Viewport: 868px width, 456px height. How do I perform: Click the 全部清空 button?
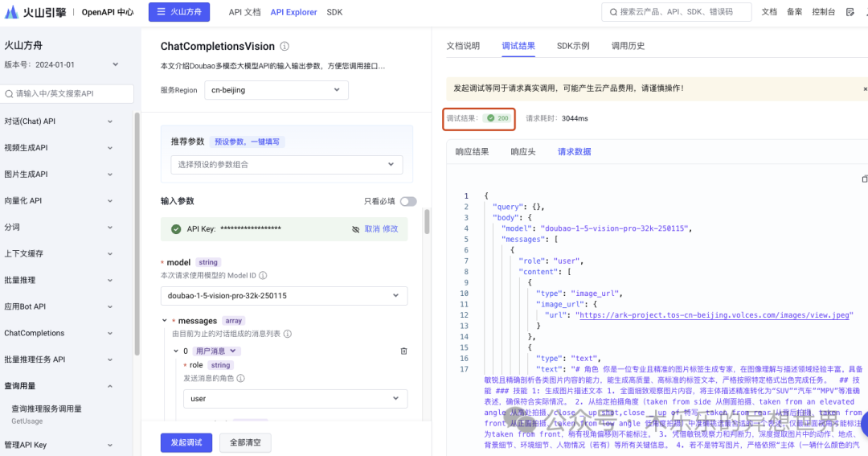tap(245, 442)
